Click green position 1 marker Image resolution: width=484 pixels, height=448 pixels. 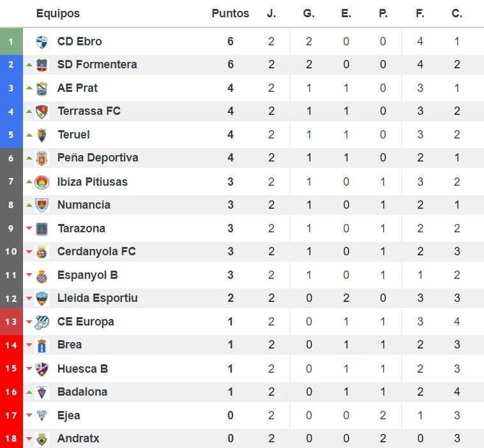[x=11, y=41]
